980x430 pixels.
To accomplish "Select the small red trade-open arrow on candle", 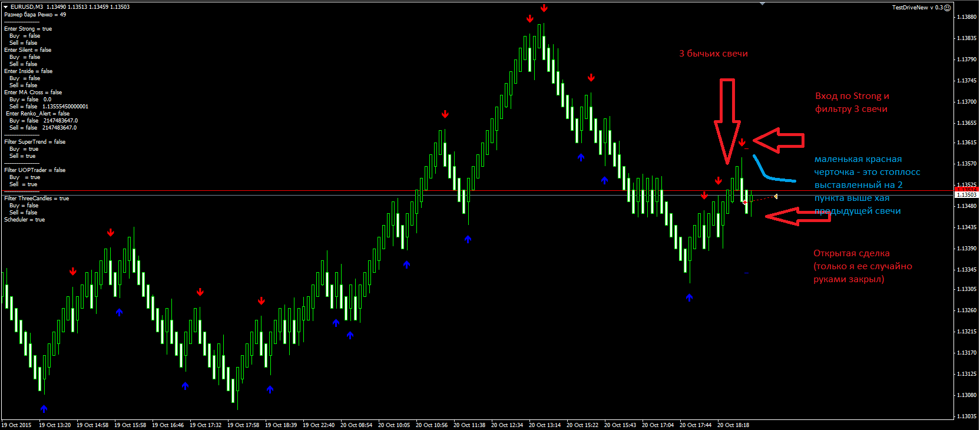I will 745,202.
